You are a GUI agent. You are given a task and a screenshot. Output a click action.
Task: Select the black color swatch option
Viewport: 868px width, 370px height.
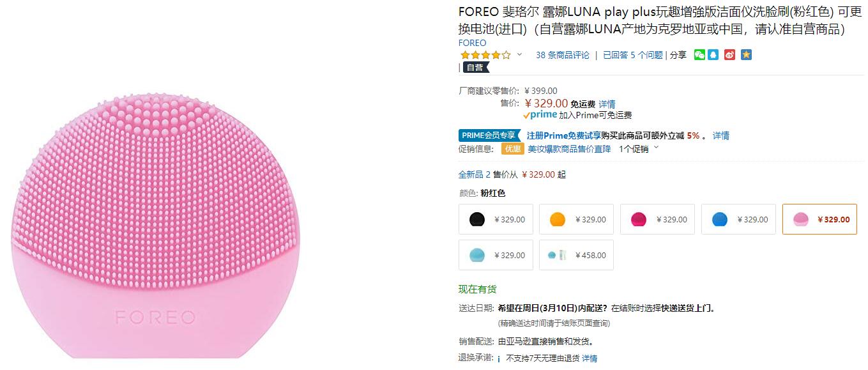pyautogui.click(x=496, y=219)
